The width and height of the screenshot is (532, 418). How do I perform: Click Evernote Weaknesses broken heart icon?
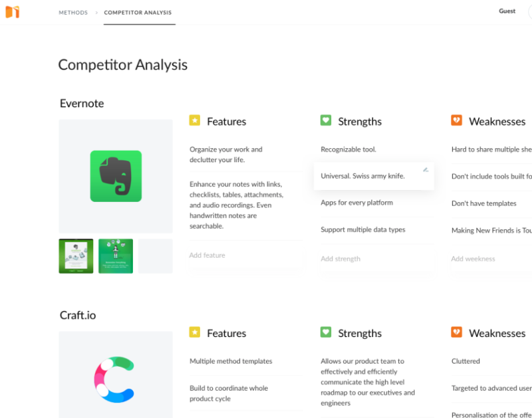[x=457, y=120]
